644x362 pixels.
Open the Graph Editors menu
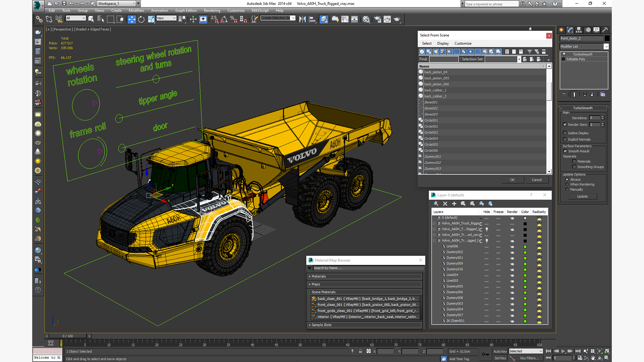point(186,11)
